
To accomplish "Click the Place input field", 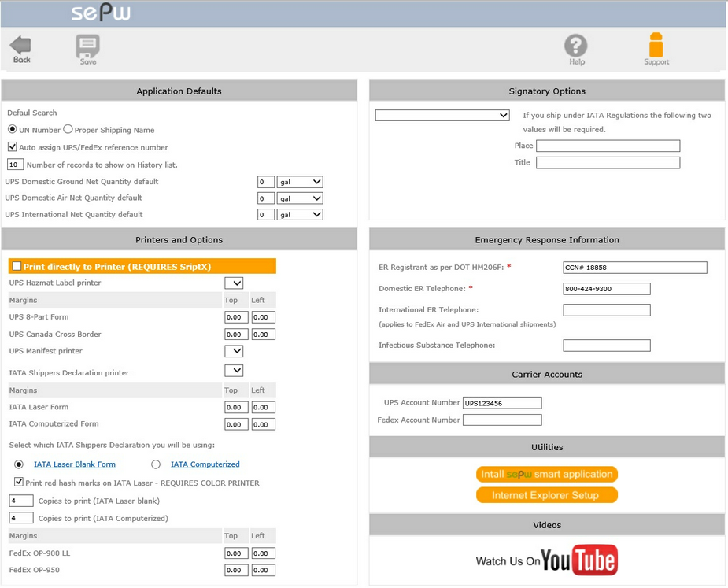I will click(x=608, y=146).
